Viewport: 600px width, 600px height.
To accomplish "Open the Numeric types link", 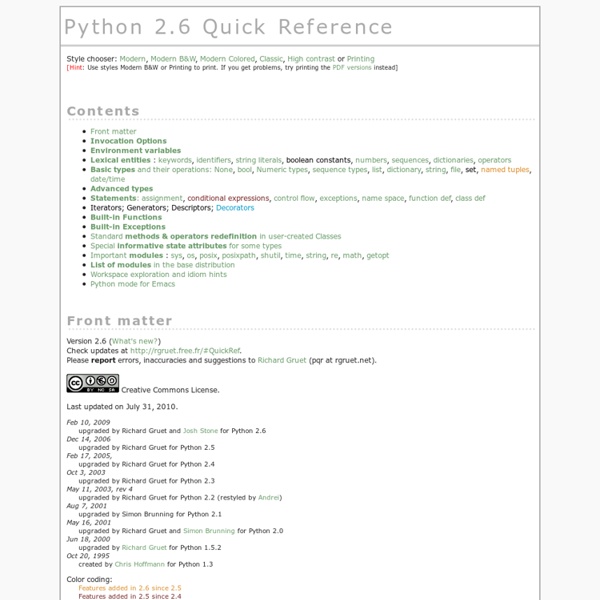I will pos(282,170).
